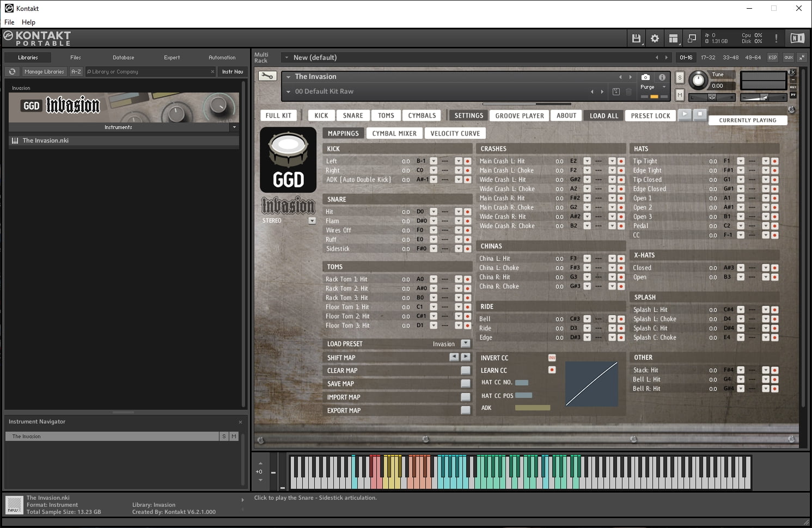
Task: Switch to the Cymbal Mixer tab
Action: [394, 133]
